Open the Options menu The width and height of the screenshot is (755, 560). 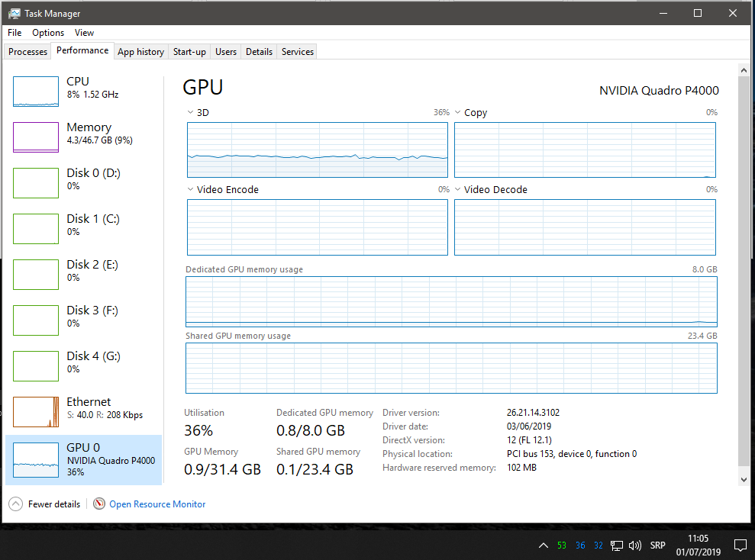point(48,33)
